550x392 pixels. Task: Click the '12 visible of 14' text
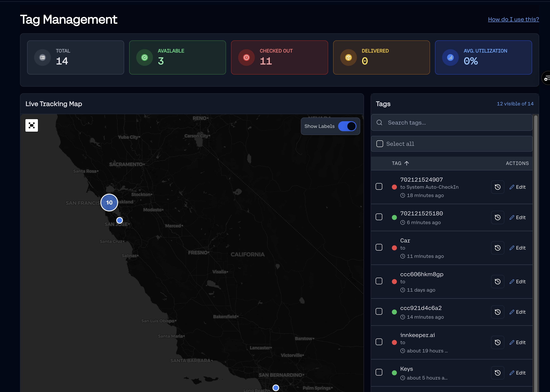[x=515, y=104]
